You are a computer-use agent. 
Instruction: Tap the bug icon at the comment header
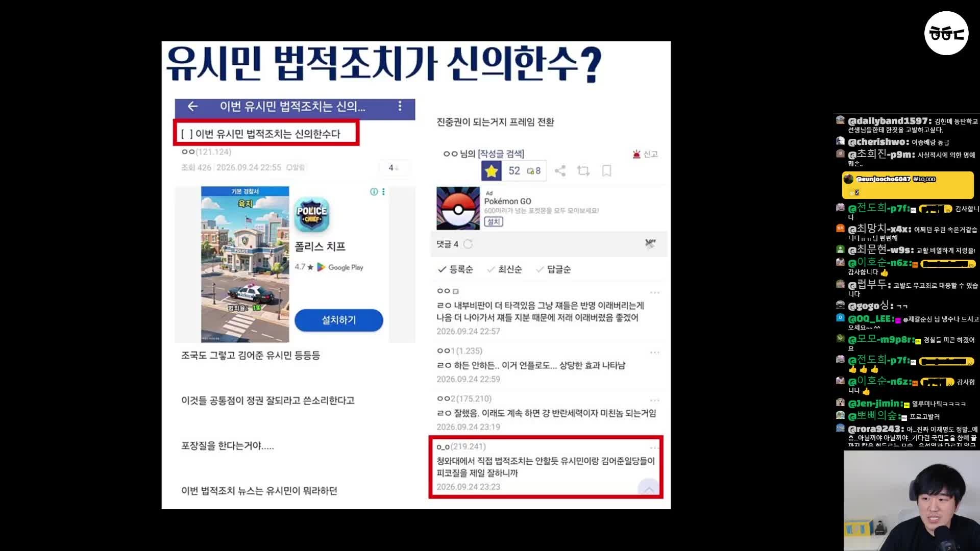[x=650, y=244]
